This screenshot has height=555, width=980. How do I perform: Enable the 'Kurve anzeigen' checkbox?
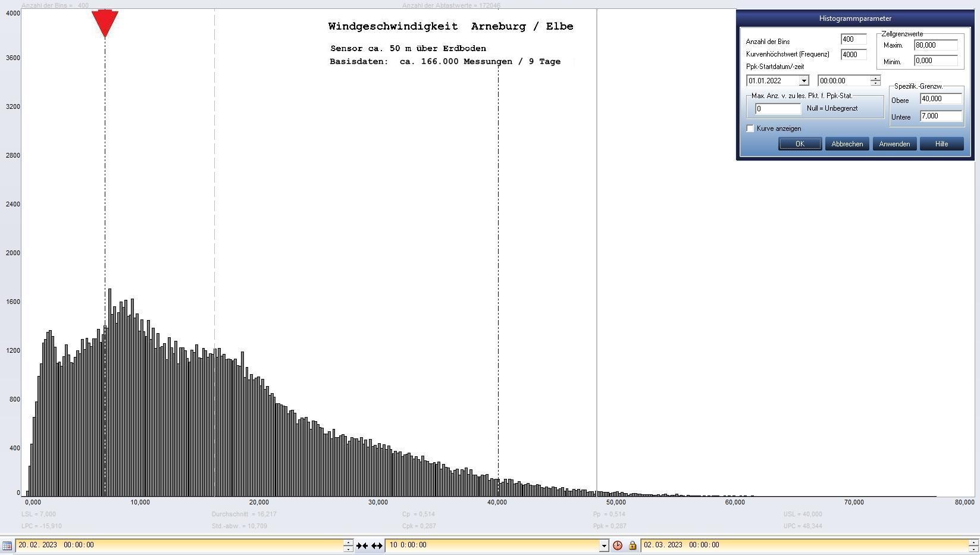tap(750, 128)
